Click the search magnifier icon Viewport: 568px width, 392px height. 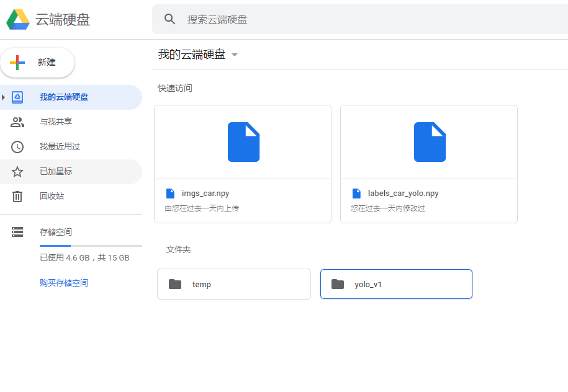pyautogui.click(x=169, y=19)
